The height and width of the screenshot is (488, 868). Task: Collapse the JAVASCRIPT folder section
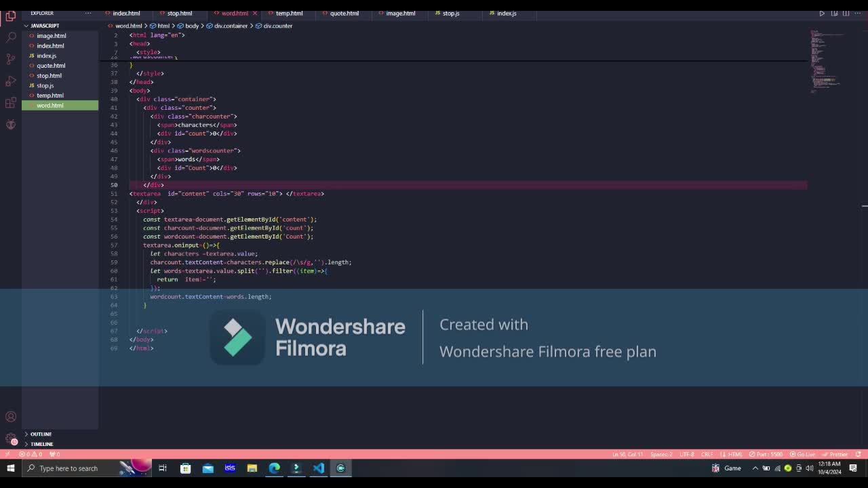tap(60, 26)
